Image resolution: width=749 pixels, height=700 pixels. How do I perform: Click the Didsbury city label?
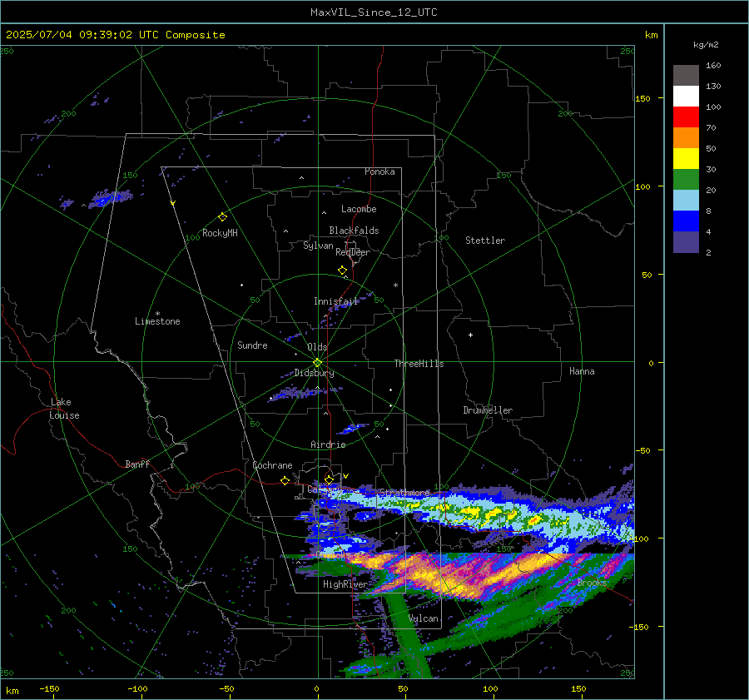point(315,373)
